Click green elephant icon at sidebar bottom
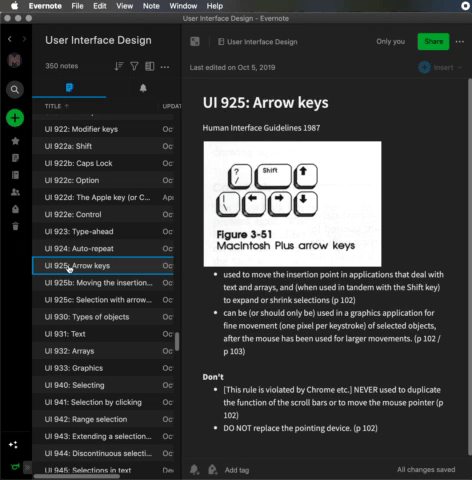Viewport: 472px width, 480px height. pyautogui.click(x=15, y=467)
